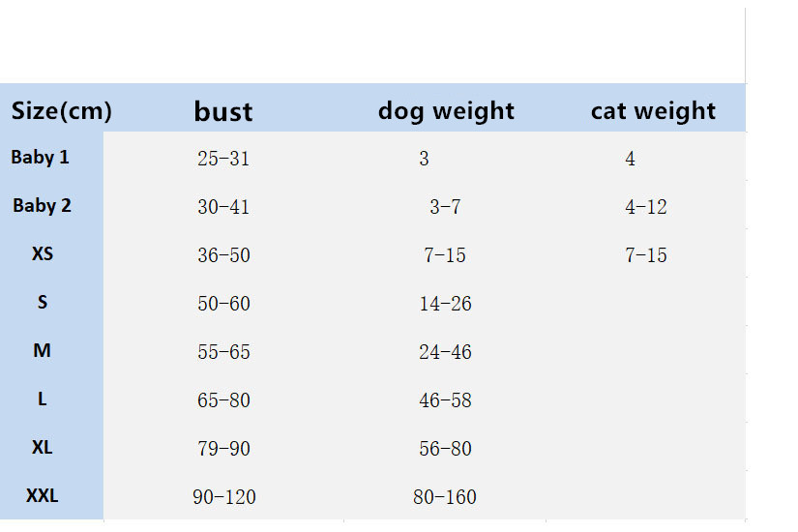The width and height of the screenshot is (798, 532).
Task: Select the dog weight header cell
Action: pyautogui.click(x=446, y=111)
